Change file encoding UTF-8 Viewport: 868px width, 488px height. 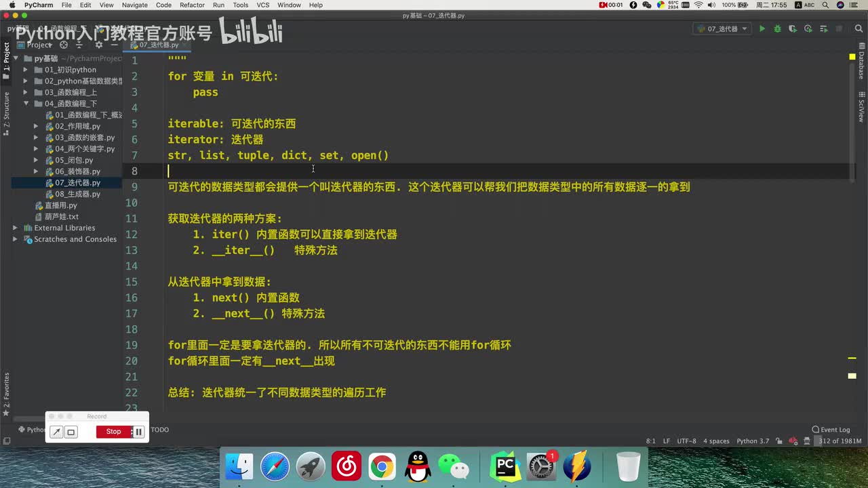[x=686, y=441]
